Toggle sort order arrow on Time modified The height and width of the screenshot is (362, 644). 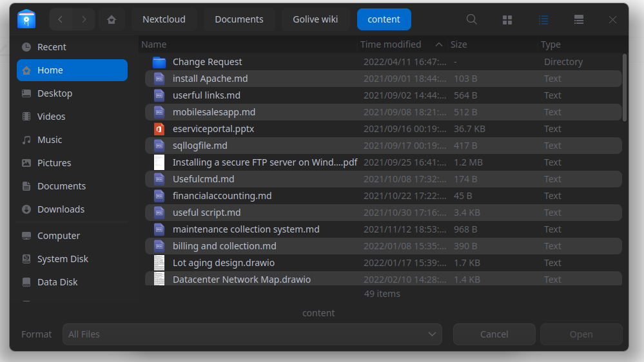click(x=438, y=44)
